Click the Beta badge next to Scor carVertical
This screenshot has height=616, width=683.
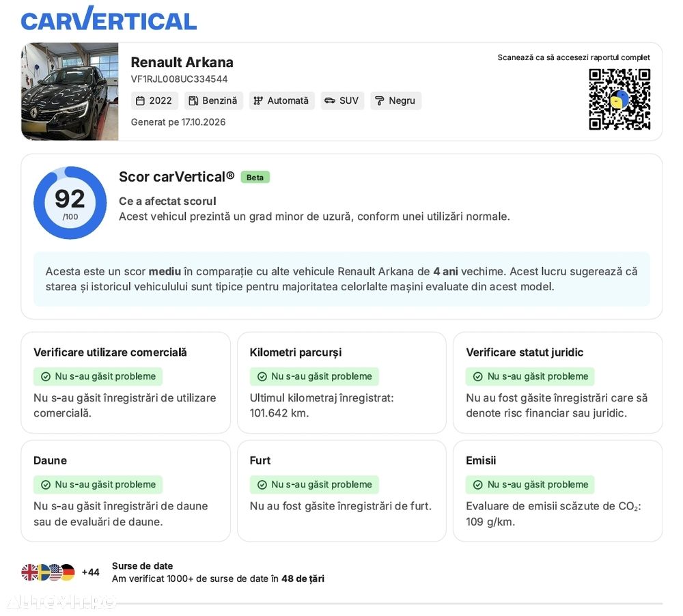(x=255, y=178)
